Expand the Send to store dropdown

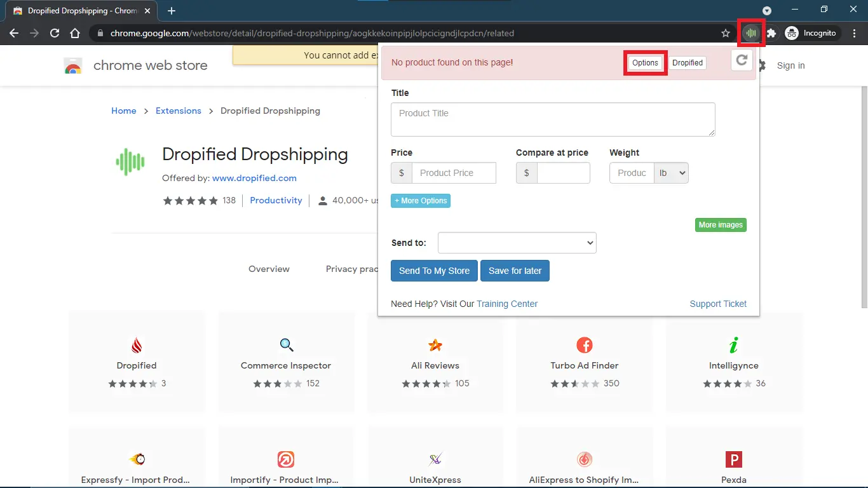pos(517,243)
